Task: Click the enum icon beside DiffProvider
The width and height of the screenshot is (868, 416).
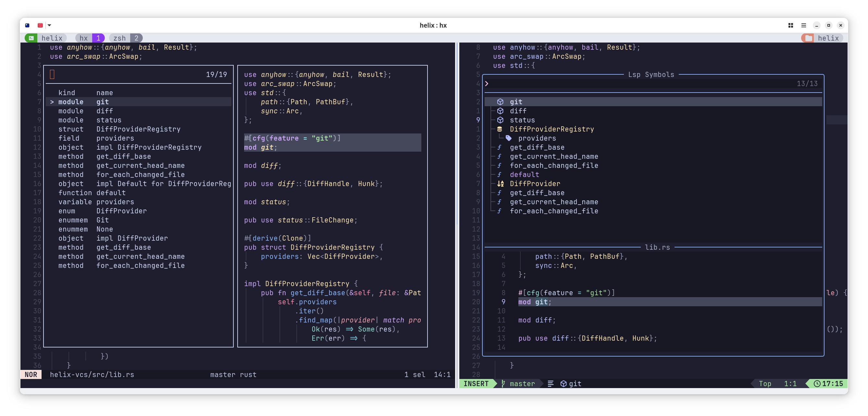Action: click(500, 184)
